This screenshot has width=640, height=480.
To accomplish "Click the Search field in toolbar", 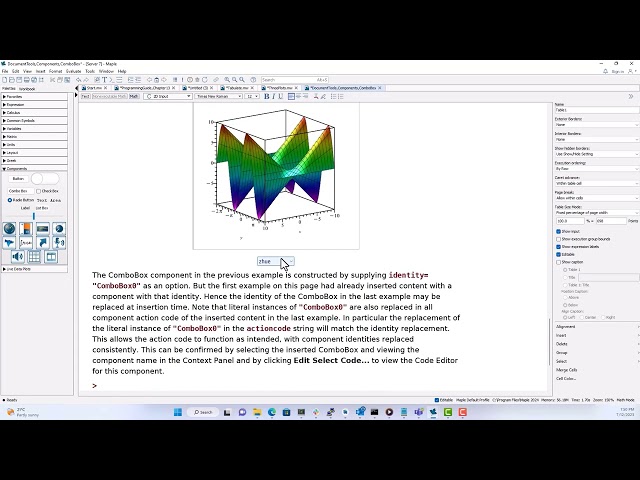I will pos(295,80).
